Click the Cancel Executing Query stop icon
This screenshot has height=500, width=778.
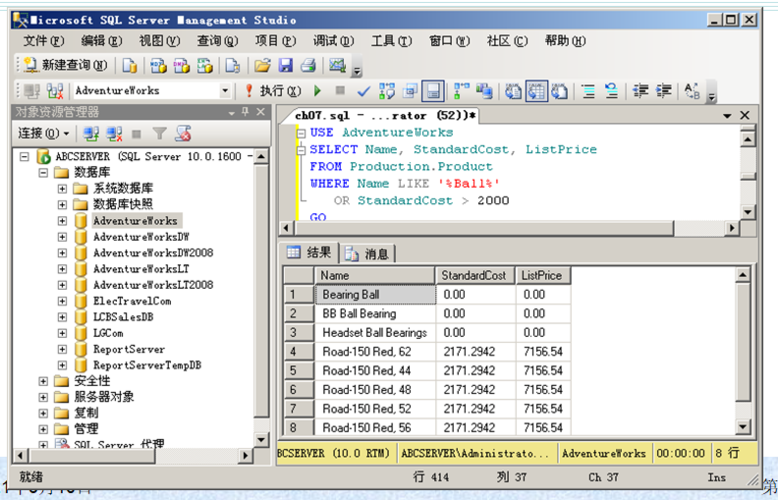point(340,91)
